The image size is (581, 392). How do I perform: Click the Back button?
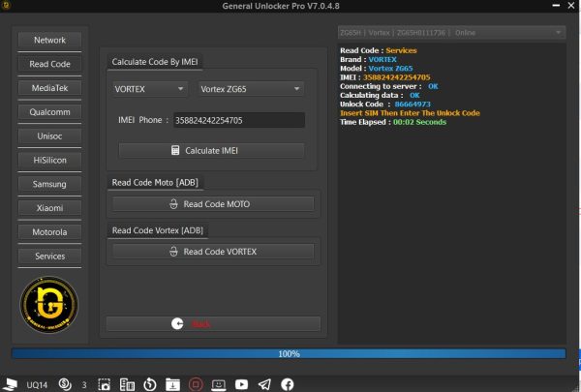point(213,324)
